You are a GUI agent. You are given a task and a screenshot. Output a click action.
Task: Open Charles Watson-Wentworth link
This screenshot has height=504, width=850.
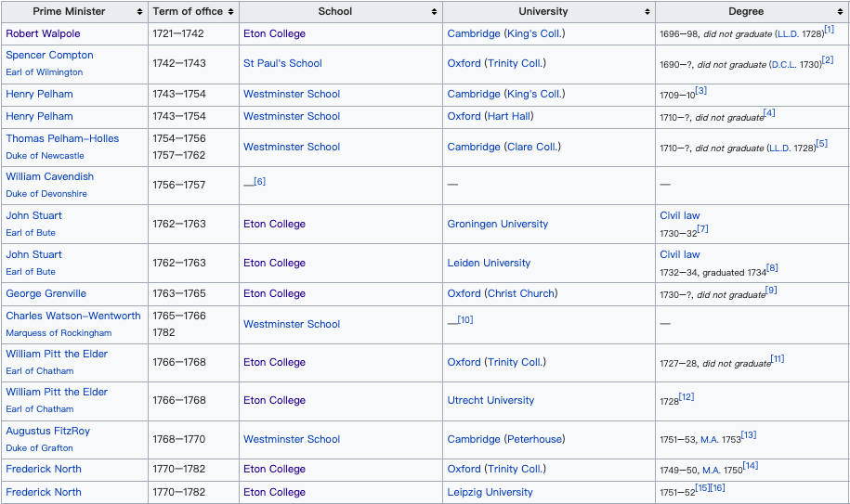(73, 316)
